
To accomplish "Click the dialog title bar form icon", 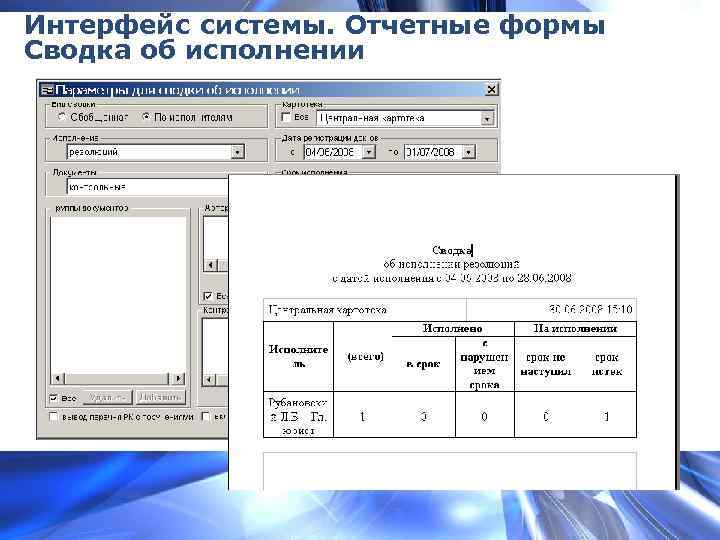I will coord(47,90).
